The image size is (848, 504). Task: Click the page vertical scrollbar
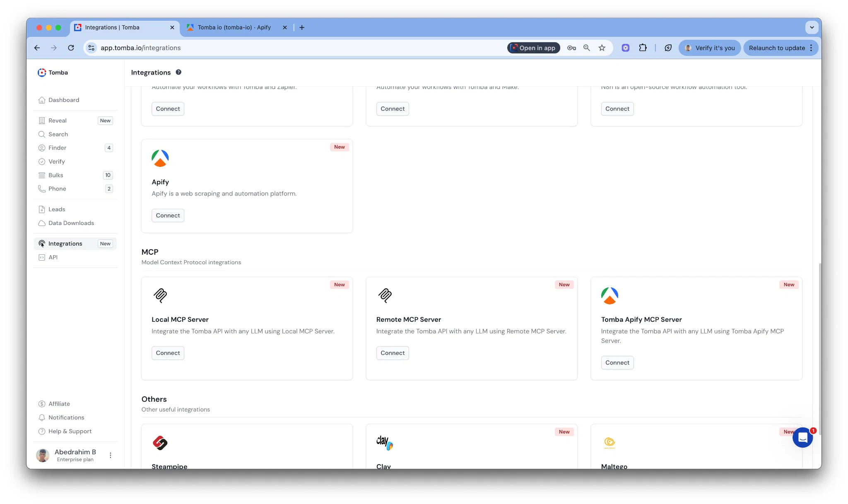pos(819,349)
